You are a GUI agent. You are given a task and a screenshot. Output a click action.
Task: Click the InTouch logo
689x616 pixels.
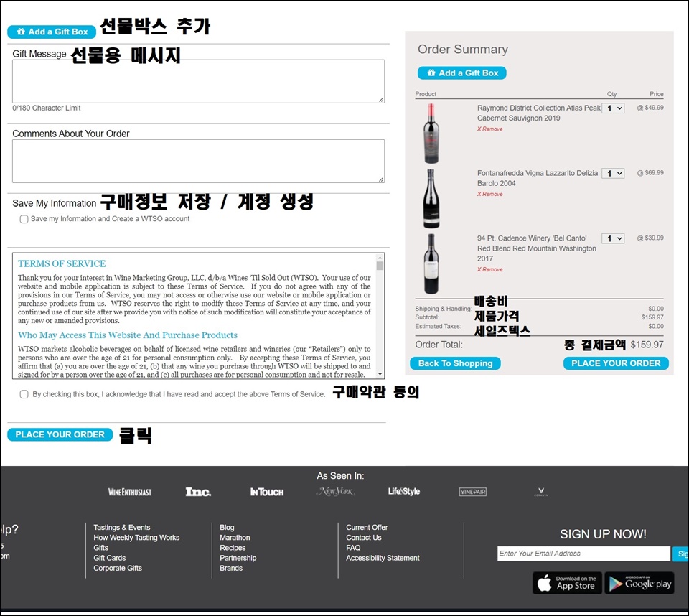click(267, 492)
